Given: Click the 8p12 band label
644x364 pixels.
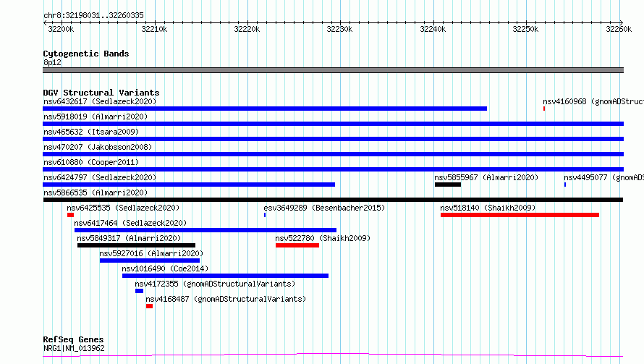Looking at the screenshot, I should (52, 62).
